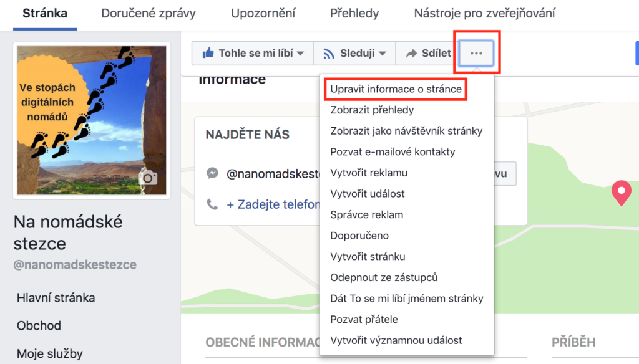
Task: Click the phone icon in contact box
Action: tap(213, 204)
